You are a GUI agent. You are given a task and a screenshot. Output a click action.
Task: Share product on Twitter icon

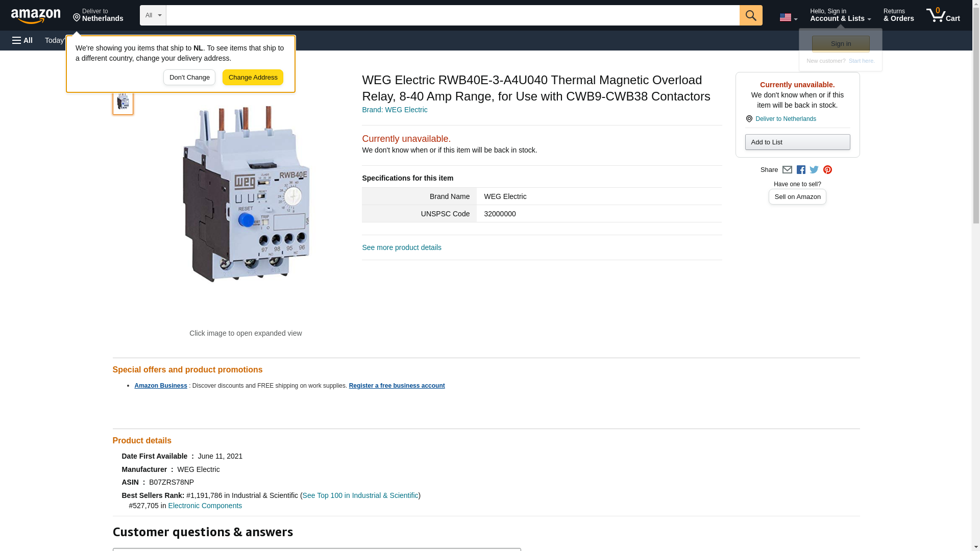pos(814,170)
